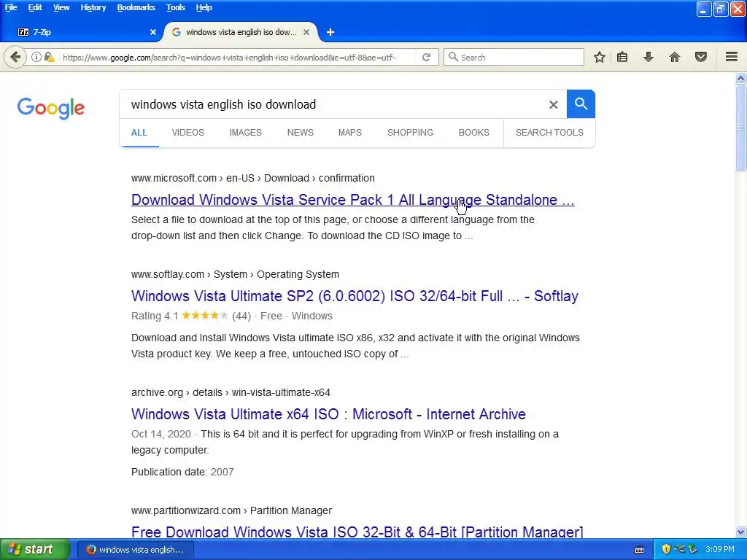The image size is (747, 560).
Task: Select the SHOPPING search tab
Action: tap(410, 133)
